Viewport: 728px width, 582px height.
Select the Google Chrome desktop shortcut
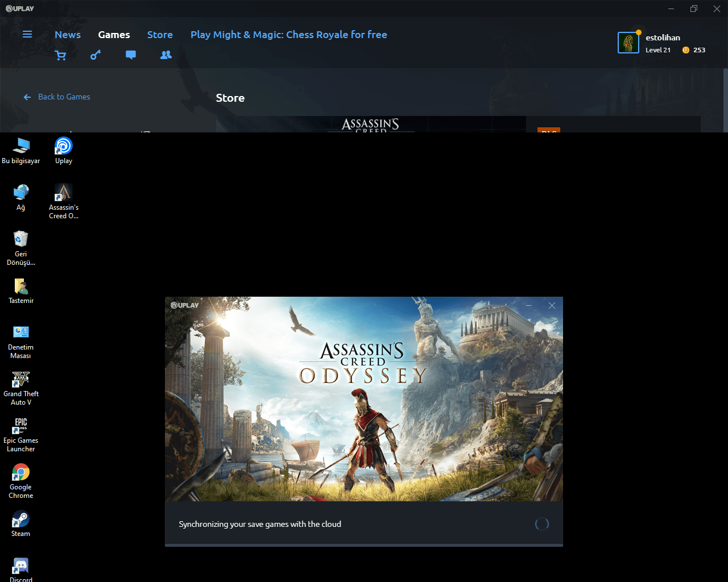[21, 481]
